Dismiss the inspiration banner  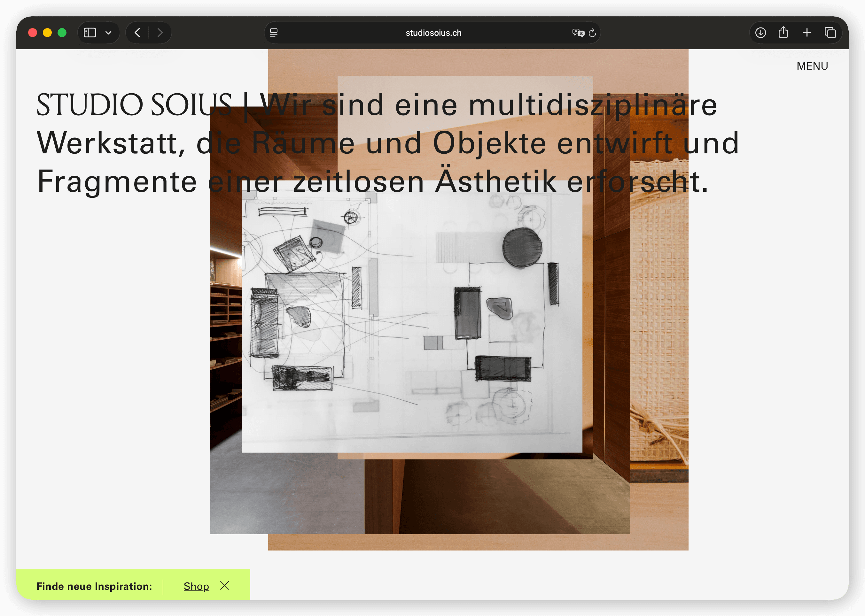(x=225, y=585)
